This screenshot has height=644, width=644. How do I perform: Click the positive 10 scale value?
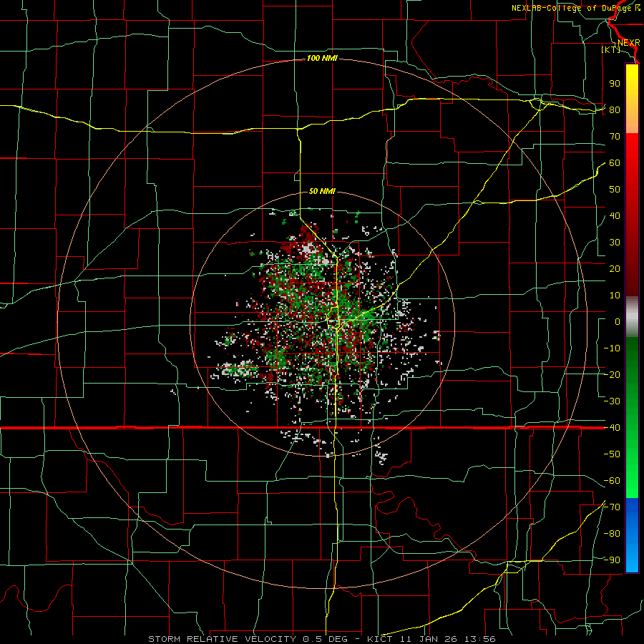pos(615,296)
